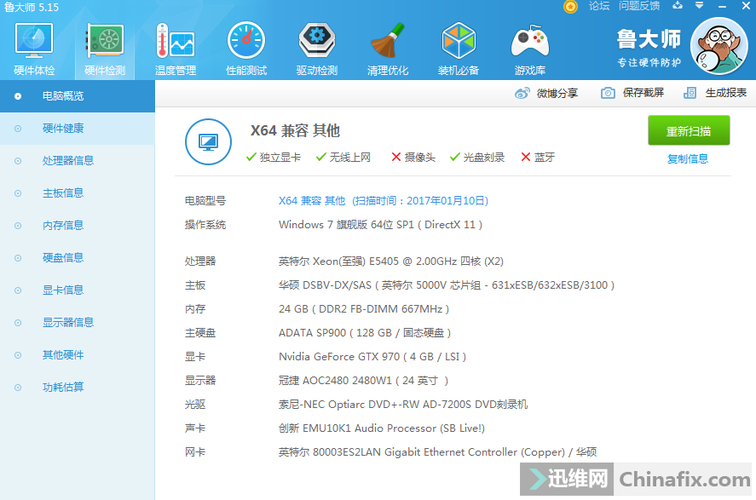Open 功耗估算 sidebar item
This screenshot has width=756, height=500.
[77, 387]
